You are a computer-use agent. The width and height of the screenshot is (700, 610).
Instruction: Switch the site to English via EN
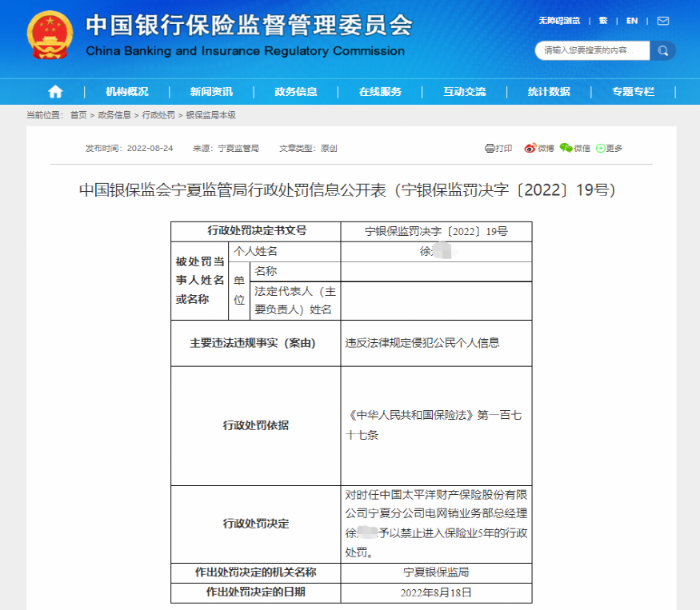631,21
